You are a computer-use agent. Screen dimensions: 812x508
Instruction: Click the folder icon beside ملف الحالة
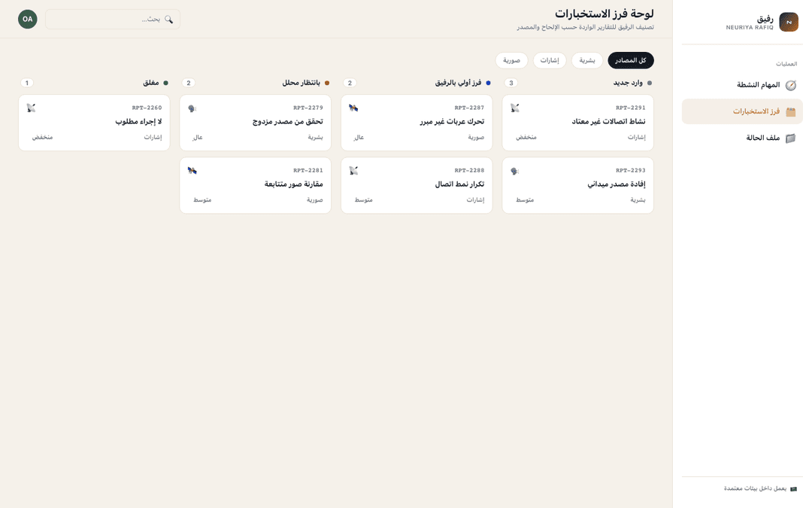click(791, 138)
